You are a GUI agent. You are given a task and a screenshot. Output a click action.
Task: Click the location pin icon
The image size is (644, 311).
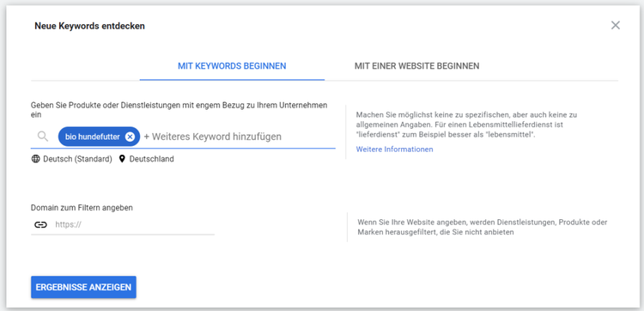coord(122,159)
